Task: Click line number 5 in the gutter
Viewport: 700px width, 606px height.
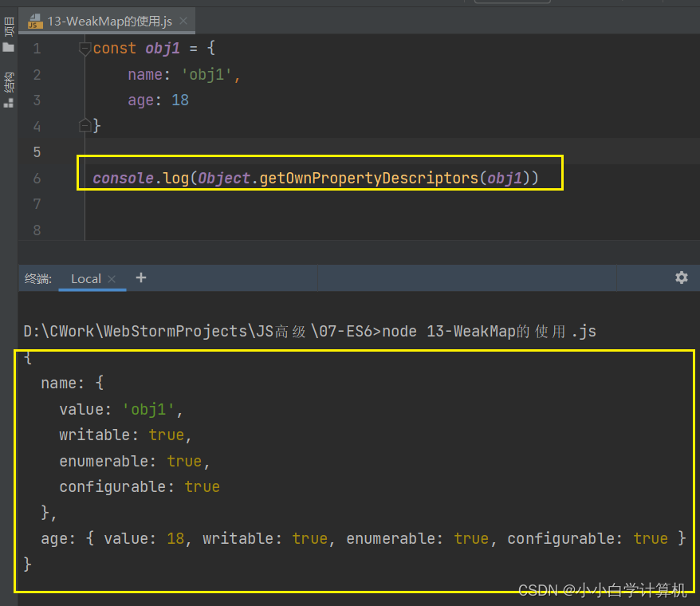Action: pyautogui.click(x=37, y=151)
